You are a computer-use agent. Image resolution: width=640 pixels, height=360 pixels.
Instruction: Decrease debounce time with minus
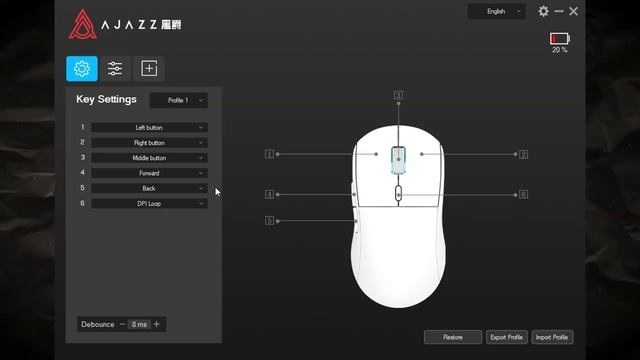pyautogui.click(x=122, y=324)
